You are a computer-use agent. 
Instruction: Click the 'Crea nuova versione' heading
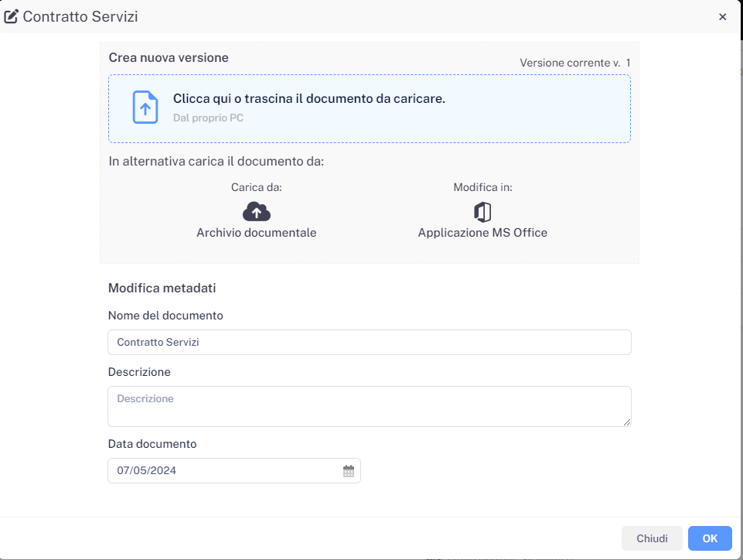click(169, 58)
